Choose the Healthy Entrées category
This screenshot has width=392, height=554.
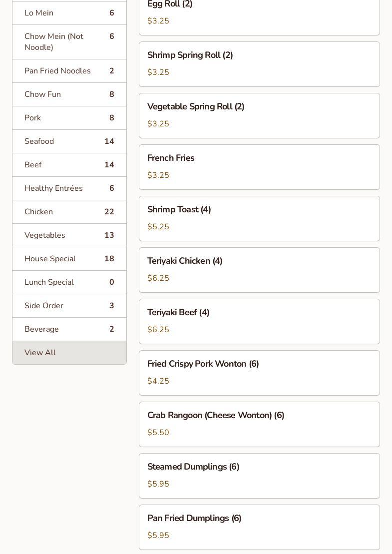click(69, 188)
